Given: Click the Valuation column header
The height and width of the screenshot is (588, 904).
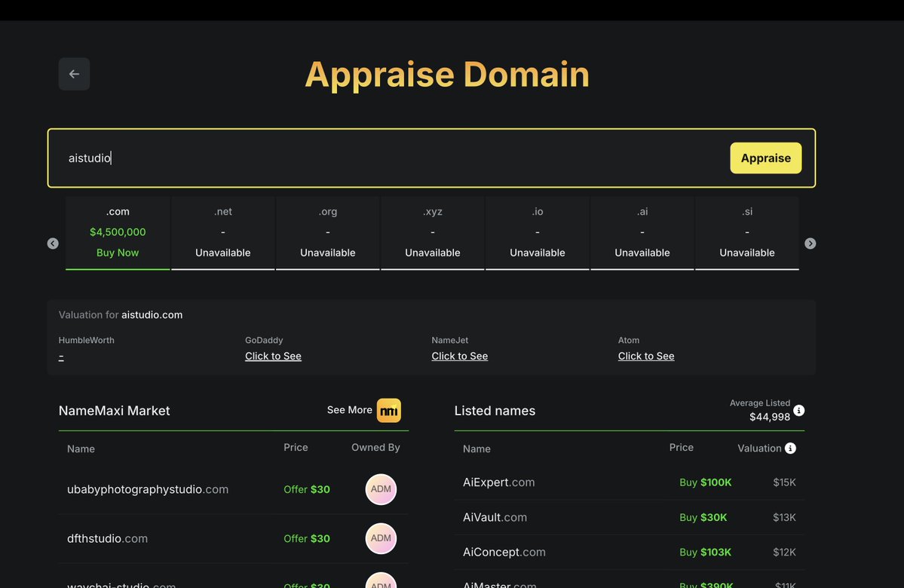Looking at the screenshot, I should [759, 449].
